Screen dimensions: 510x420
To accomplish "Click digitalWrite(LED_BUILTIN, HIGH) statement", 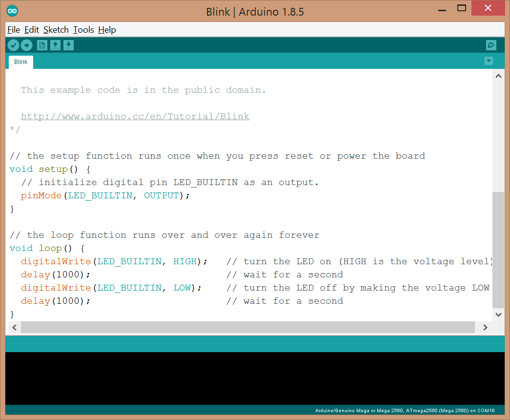I will pos(114,261).
